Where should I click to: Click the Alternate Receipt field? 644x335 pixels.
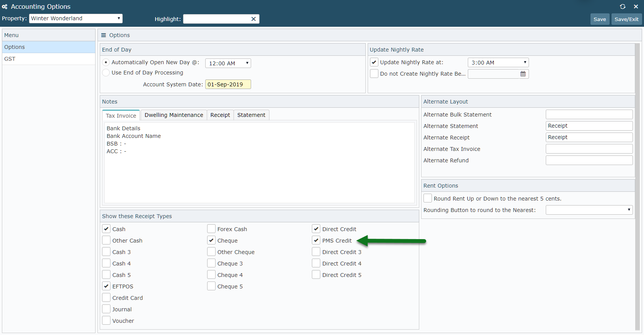pyautogui.click(x=589, y=138)
